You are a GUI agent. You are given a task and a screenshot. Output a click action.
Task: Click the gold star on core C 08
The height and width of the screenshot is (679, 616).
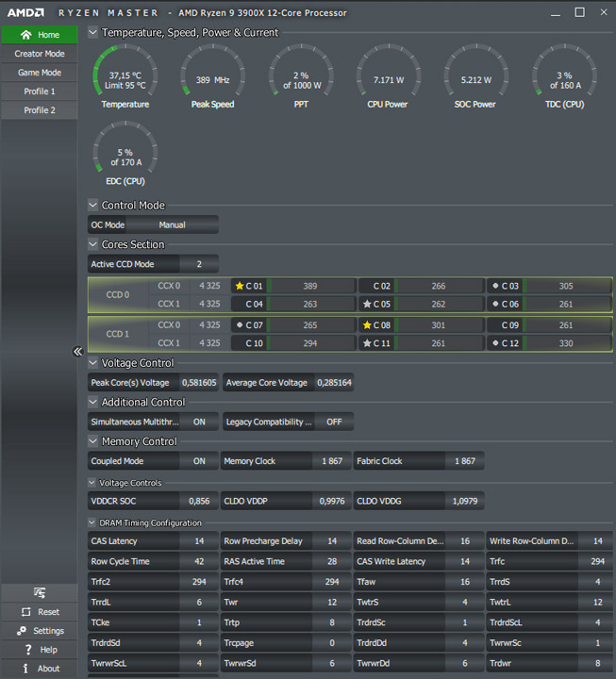pyautogui.click(x=367, y=324)
